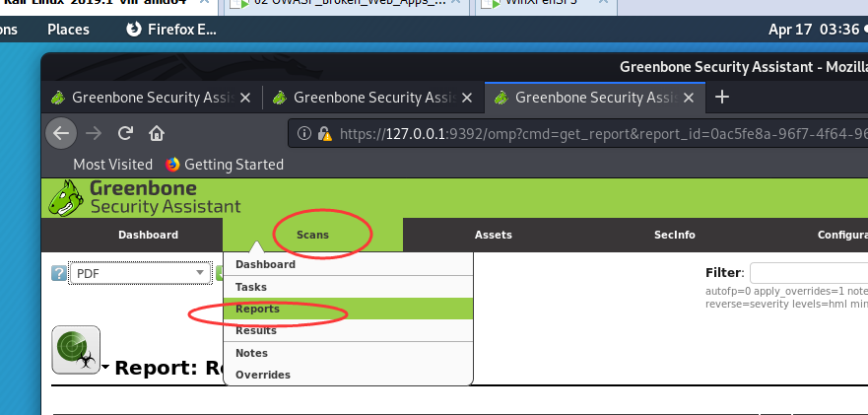868x415 pixels.
Task: Open the Getting Started bookmark
Action: (225, 165)
